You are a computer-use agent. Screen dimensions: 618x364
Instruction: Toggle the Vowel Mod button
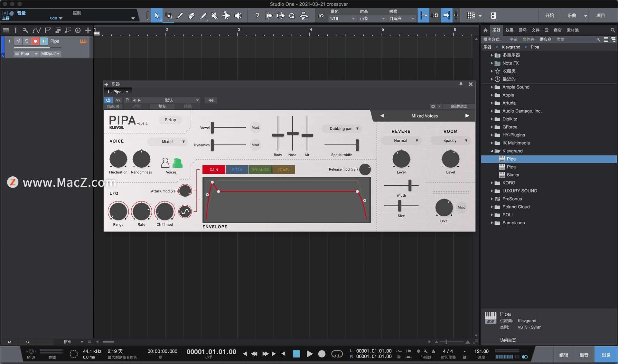(255, 127)
